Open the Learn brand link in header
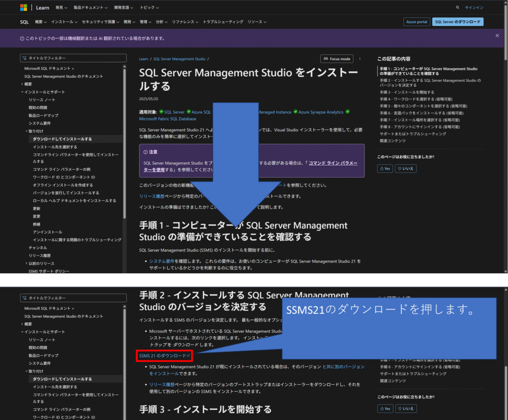Screen dimensions: 508x420 coord(43,8)
